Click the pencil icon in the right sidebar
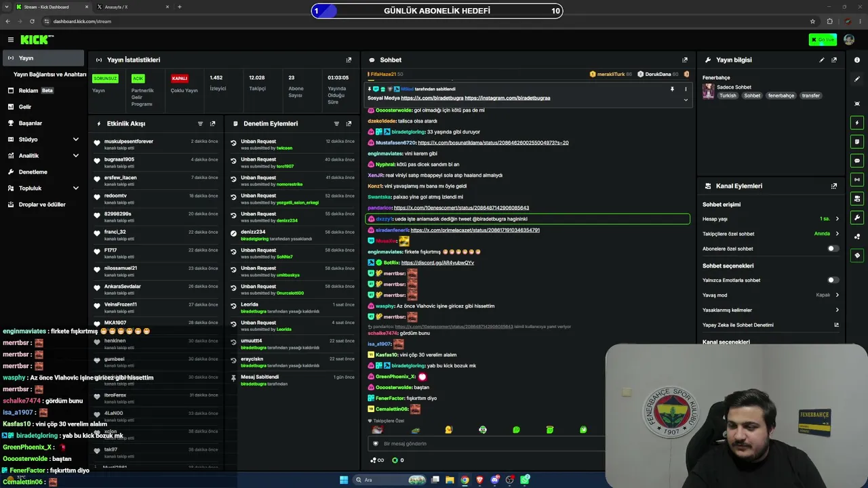868x488 pixels. [857, 79]
